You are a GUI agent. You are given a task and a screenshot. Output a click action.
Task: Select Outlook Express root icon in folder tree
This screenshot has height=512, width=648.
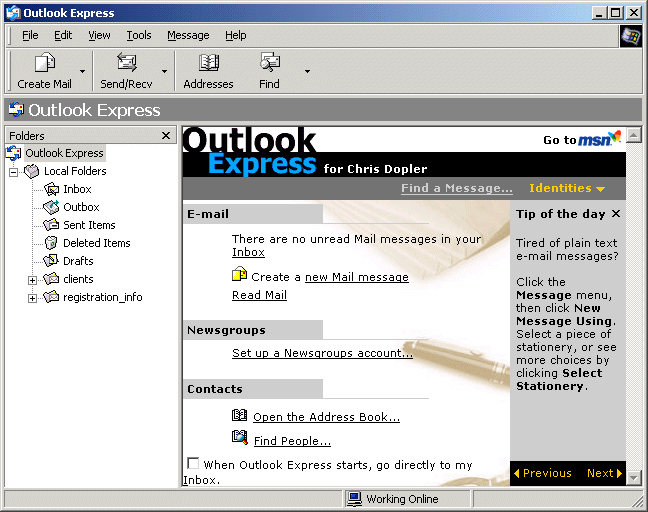[x=13, y=153]
